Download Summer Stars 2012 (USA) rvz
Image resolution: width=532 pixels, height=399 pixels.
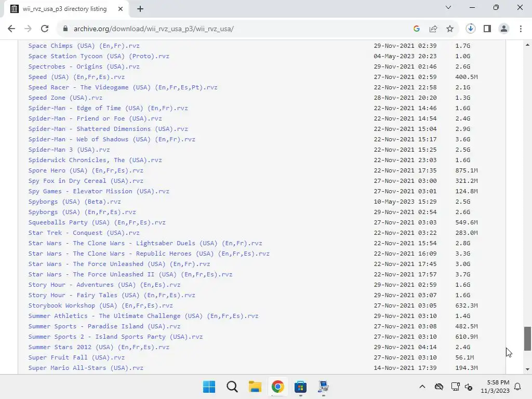coord(99,347)
